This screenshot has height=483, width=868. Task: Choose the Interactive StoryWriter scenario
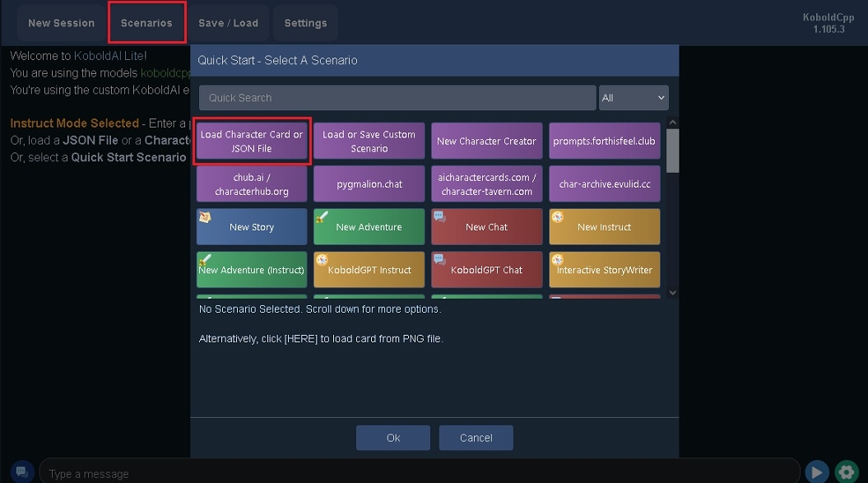point(604,270)
